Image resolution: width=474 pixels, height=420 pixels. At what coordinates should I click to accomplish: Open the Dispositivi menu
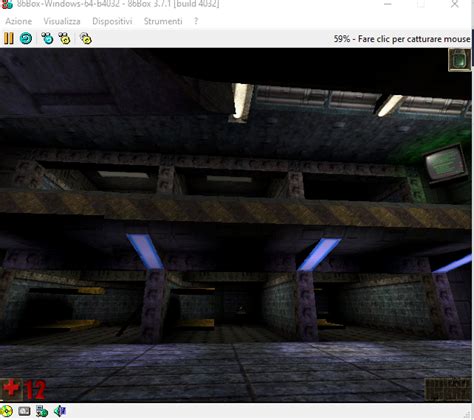(x=112, y=21)
